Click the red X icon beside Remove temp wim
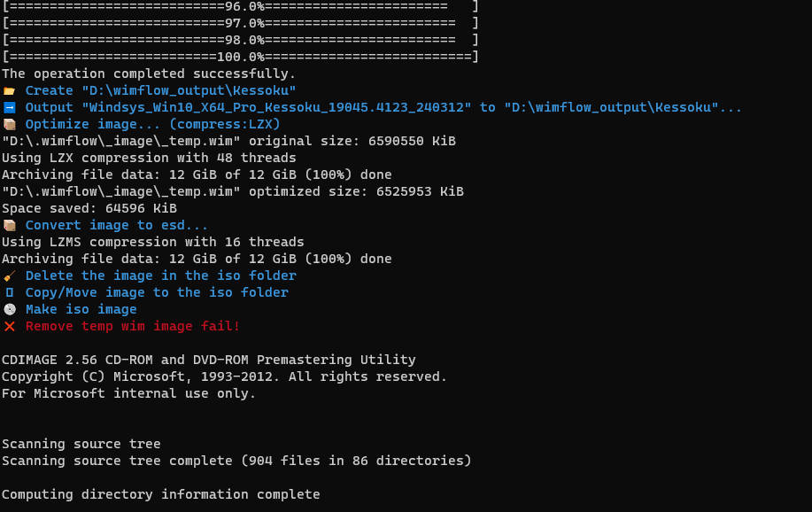 (x=10, y=326)
